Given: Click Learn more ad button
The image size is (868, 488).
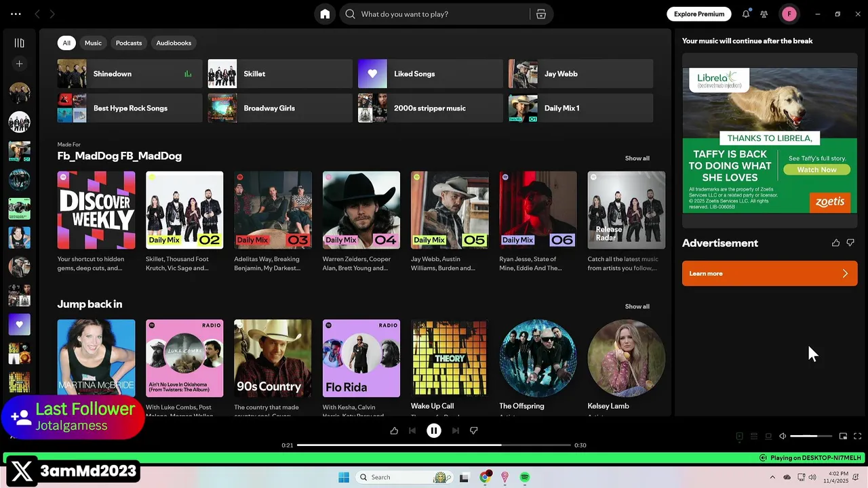Looking at the screenshot, I should click(770, 273).
